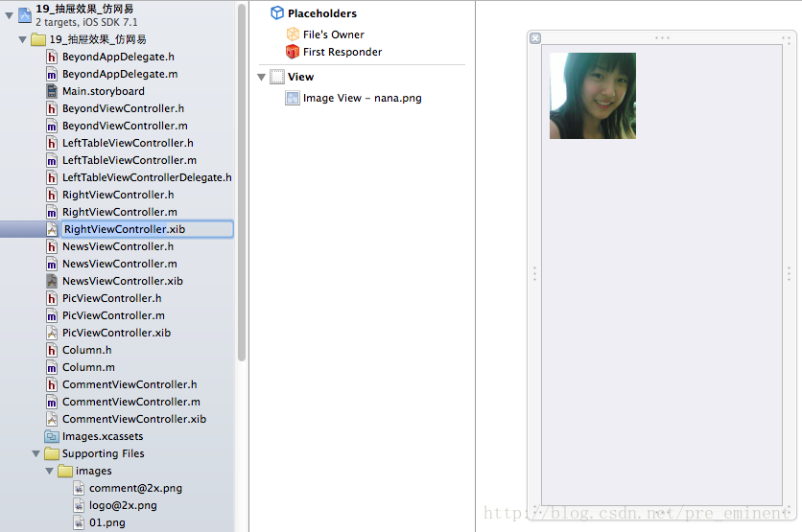The image size is (802, 532).
Task: Collapse the project root disclosure triangle
Action: pos(10,14)
